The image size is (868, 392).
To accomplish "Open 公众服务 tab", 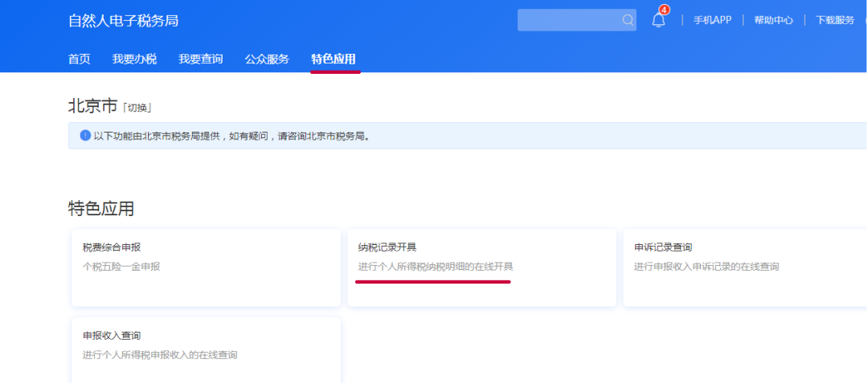I will 268,59.
